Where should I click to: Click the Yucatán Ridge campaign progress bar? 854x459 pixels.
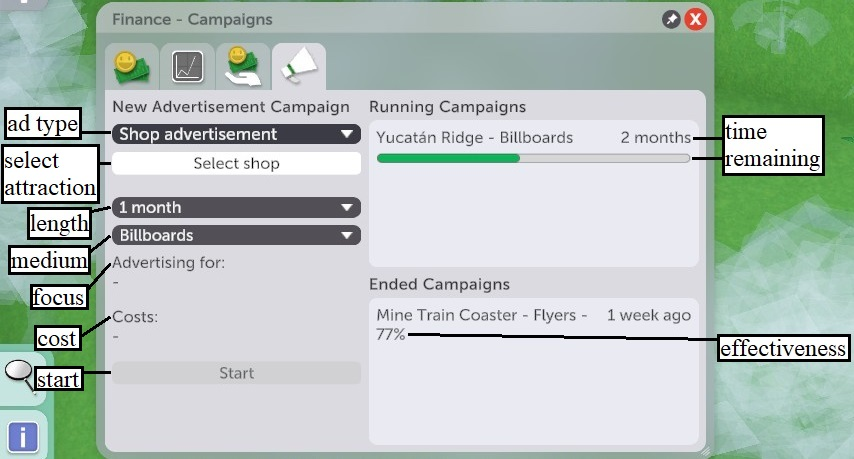point(533,158)
